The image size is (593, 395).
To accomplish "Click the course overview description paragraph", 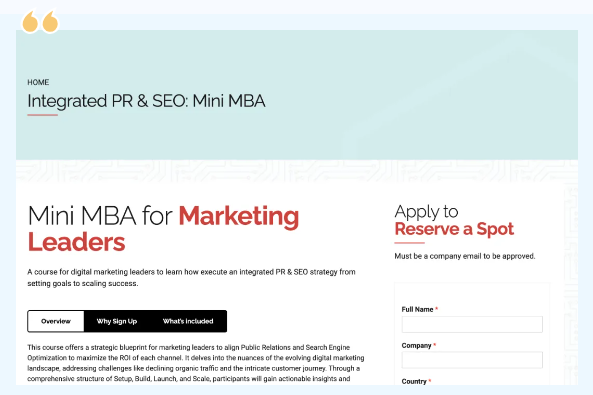I will coord(196,363).
